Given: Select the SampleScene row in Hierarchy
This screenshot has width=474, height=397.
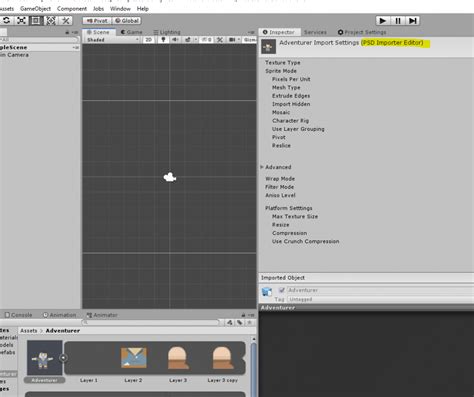Looking at the screenshot, I should tap(40, 47).
